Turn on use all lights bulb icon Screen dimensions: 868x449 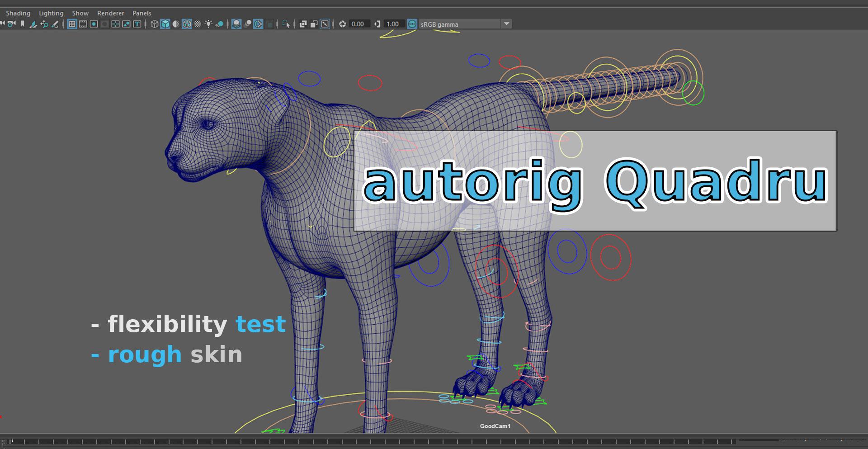point(208,24)
